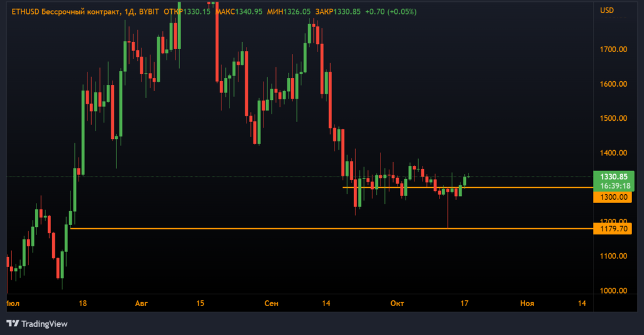Click the ЗАКР1330.85 close value
The image size is (644, 335).
pyautogui.click(x=338, y=12)
